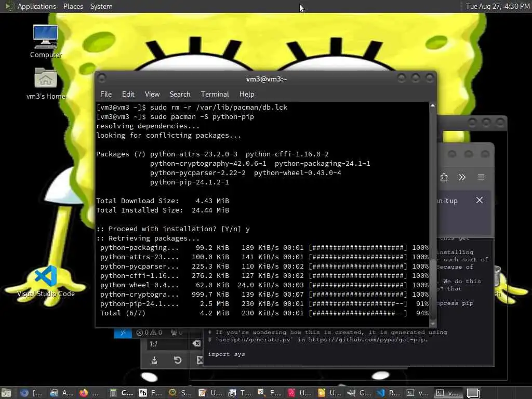The width and height of the screenshot is (532, 399).
Task: Switch to the active terminal entry on the right of the taskbar
Action: [447, 393]
